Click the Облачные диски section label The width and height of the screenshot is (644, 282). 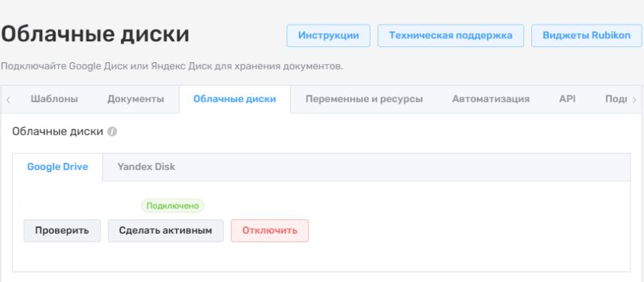(x=57, y=132)
